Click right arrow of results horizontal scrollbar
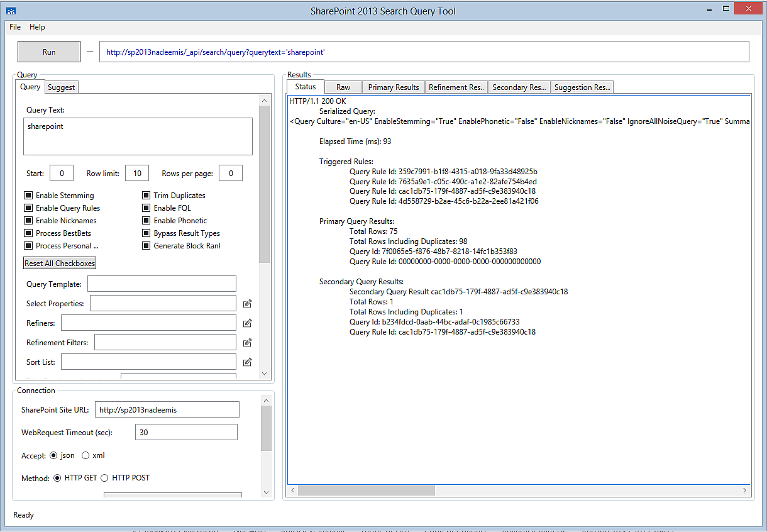Image resolution: width=767 pixels, height=532 pixels. pyautogui.click(x=745, y=490)
